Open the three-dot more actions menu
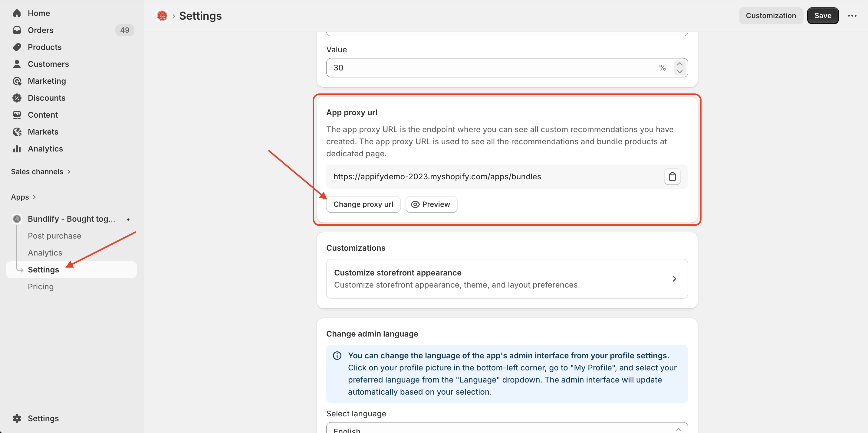Viewport: 868px width, 433px height. [x=852, y=16]
